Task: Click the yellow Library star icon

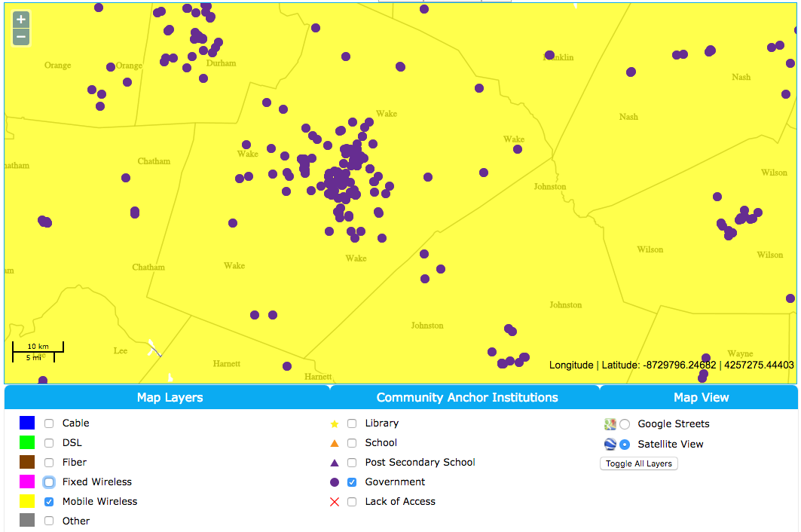Action: click(x=335, y=424)
